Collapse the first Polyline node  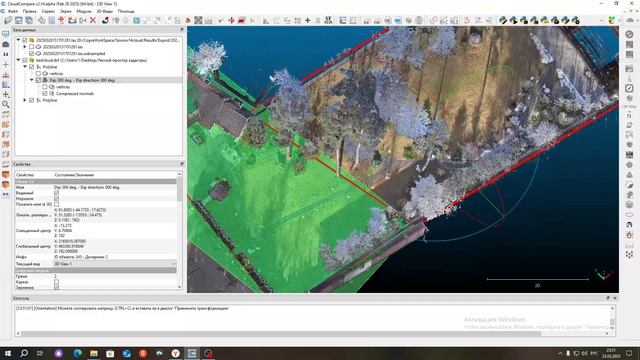[x=25, y=67]
